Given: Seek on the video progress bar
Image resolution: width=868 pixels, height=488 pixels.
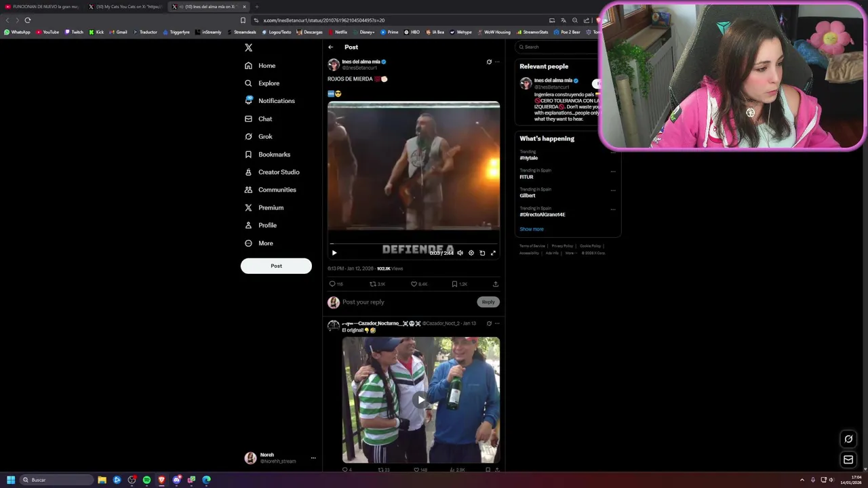Looking at the screenshot, I should pos(414,243).
